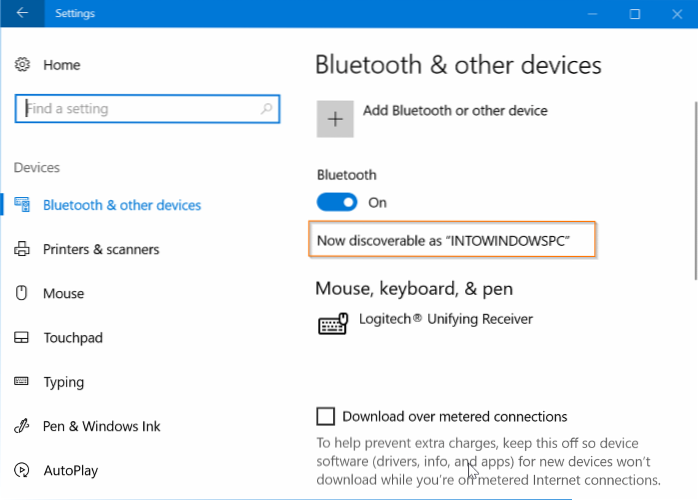Click the Touchpad icon in sidebar
This screenshot has height=500, width=698.
22,338
